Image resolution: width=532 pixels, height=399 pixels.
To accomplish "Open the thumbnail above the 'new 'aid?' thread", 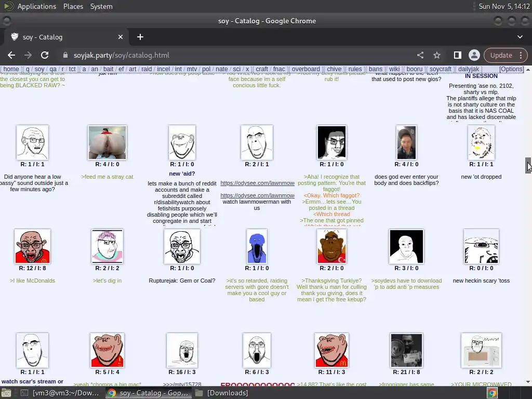I will pos(182,142).
